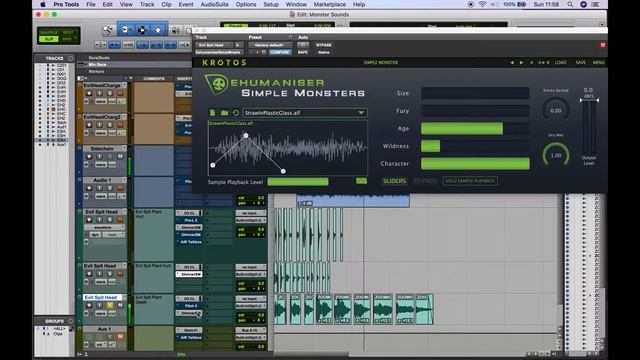Screen dimensions: 640x360
Task: Open the Marketplace menu
Action: tap(329, 4)
